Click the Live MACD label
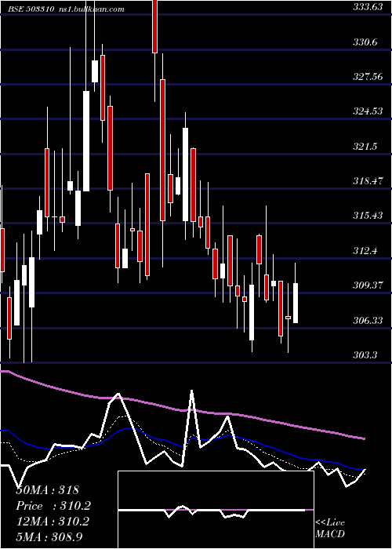 pos(330,528)
